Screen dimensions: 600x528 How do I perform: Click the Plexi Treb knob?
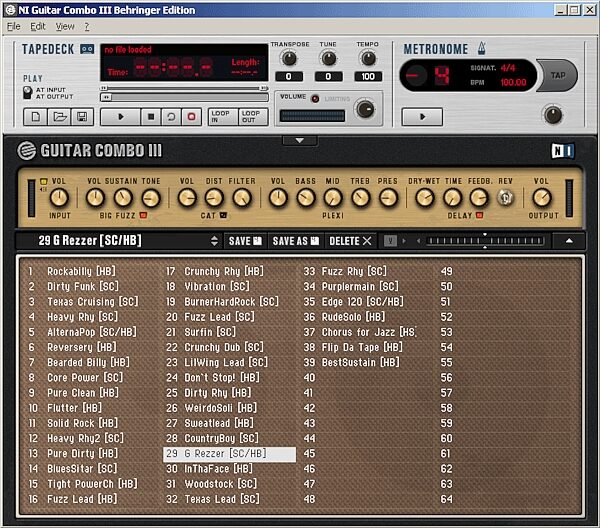pos(360,198)
